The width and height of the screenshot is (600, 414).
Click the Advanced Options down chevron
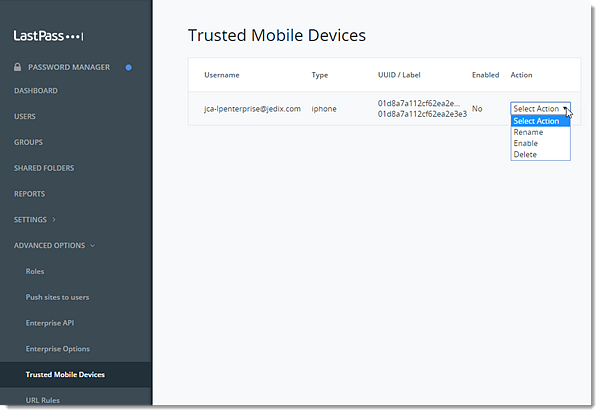(93, 246)
